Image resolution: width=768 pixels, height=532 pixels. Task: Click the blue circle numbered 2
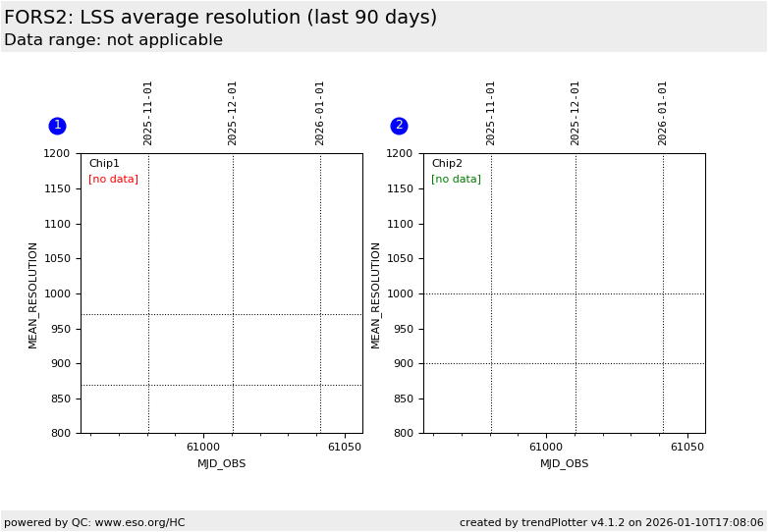[x=399, y=126]
